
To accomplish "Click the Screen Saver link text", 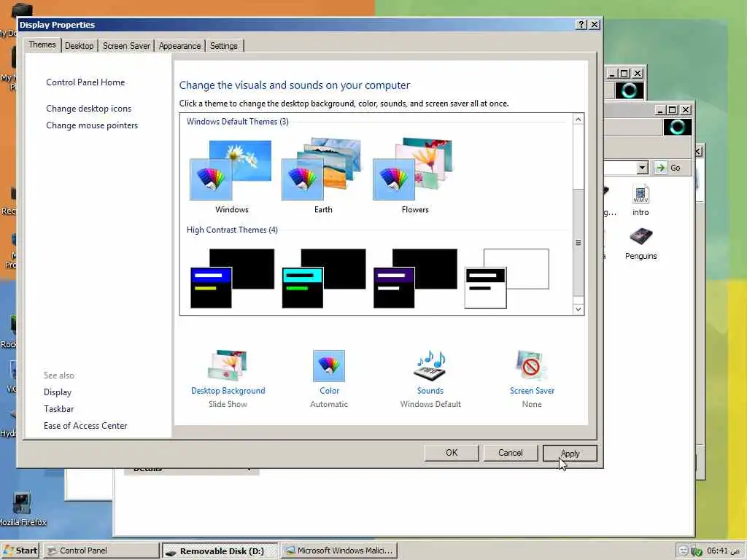I will [x=532, y=391].
